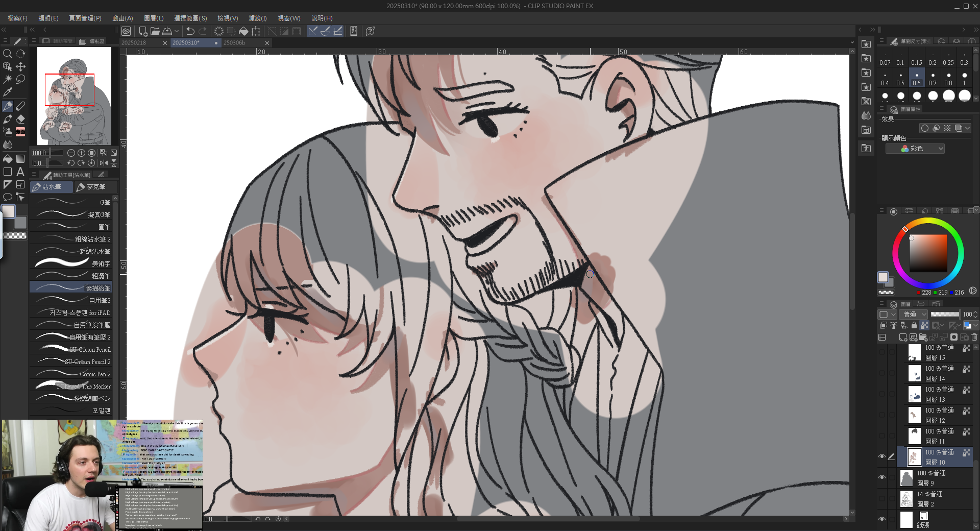
Task: Toggle Snap to grid
Action: [337, 31]
